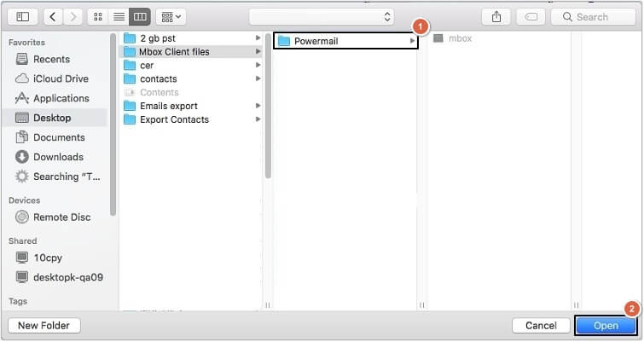The image size is (644, 342).
Task: Click the gear icon next to Searching
Action: pyautogui.click(x=22, y=177)
